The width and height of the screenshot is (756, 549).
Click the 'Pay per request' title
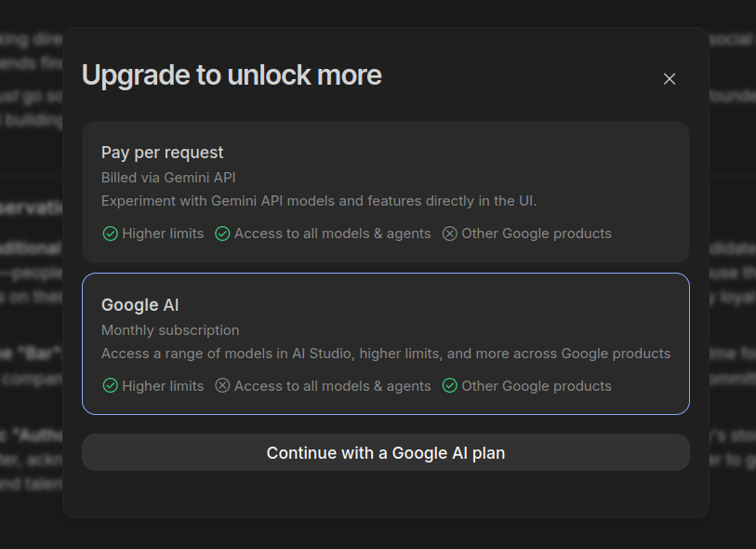[x=162, y=153]
